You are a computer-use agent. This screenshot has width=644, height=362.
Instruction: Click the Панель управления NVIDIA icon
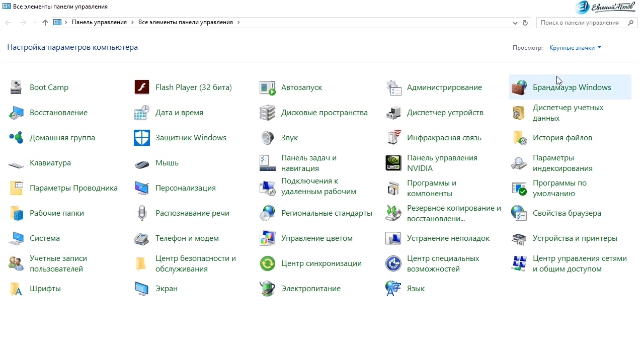[393, 163]
